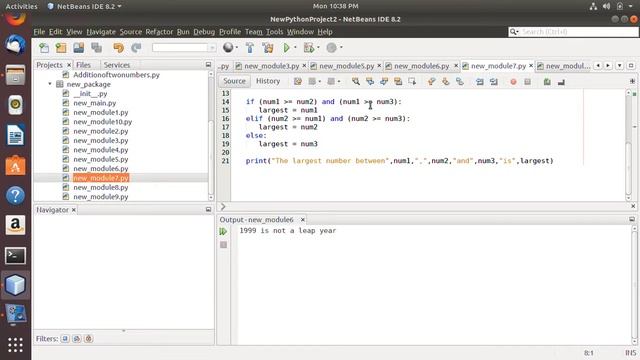
Task: Click the Uncomment icon in editor toolbar
Action: click(x=561, y=82)
